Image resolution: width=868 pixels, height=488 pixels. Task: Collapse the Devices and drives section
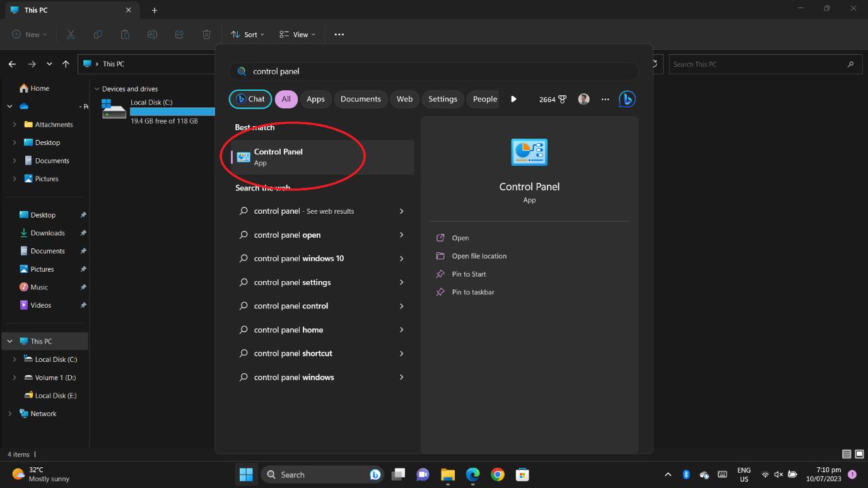coord(98,88)
